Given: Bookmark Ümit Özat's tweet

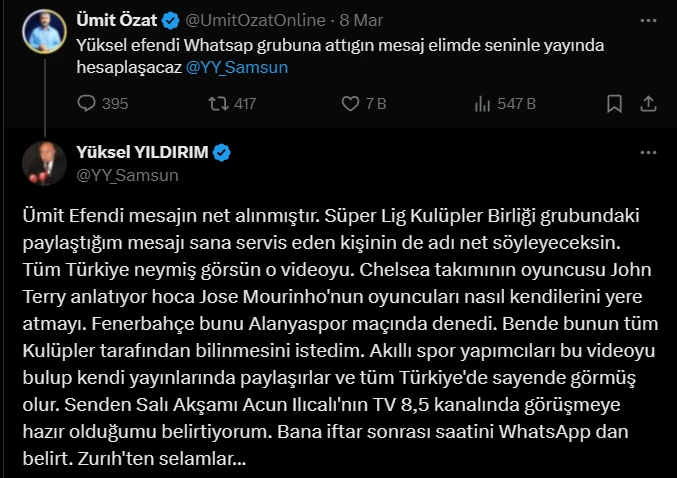Looking at the screenshot, I should pos(615,103).
